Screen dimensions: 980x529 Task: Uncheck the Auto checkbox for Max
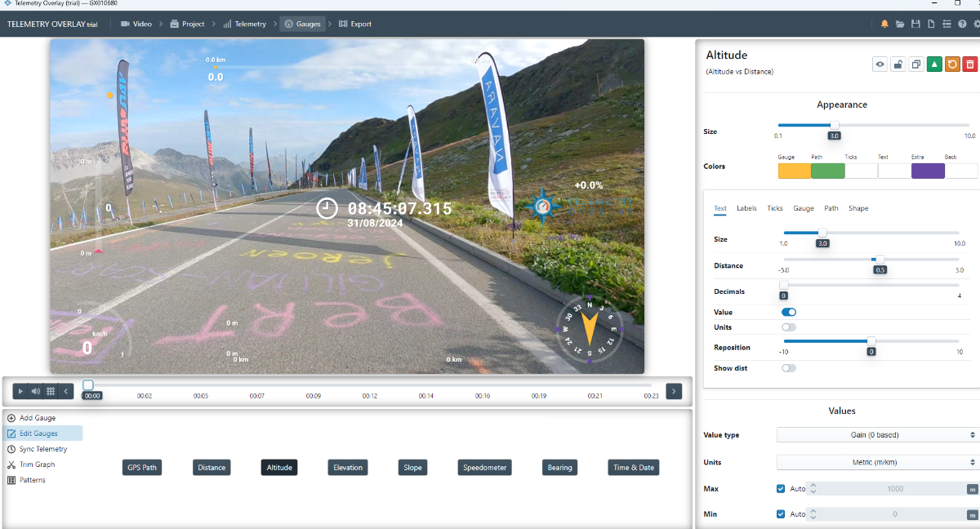782,489
